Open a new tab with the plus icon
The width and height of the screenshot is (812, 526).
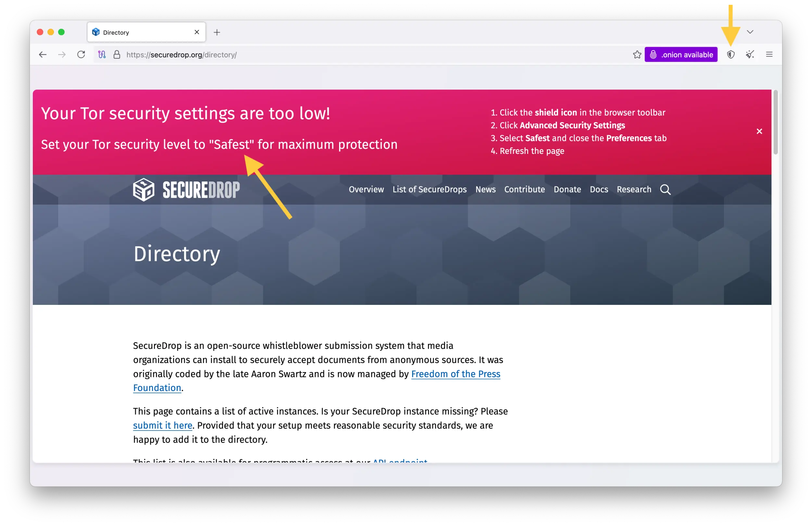(217, 32)
